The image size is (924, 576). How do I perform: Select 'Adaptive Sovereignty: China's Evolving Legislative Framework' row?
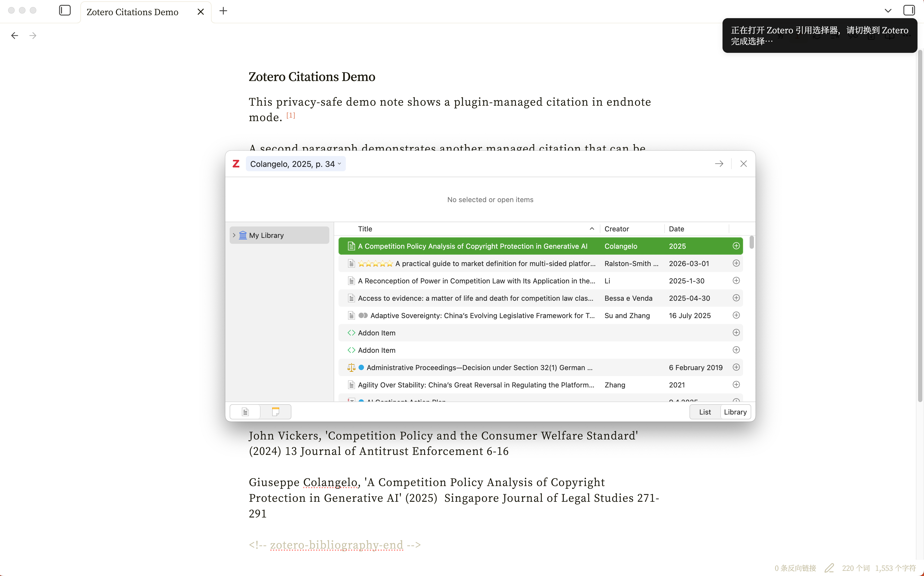pos(540,315)
